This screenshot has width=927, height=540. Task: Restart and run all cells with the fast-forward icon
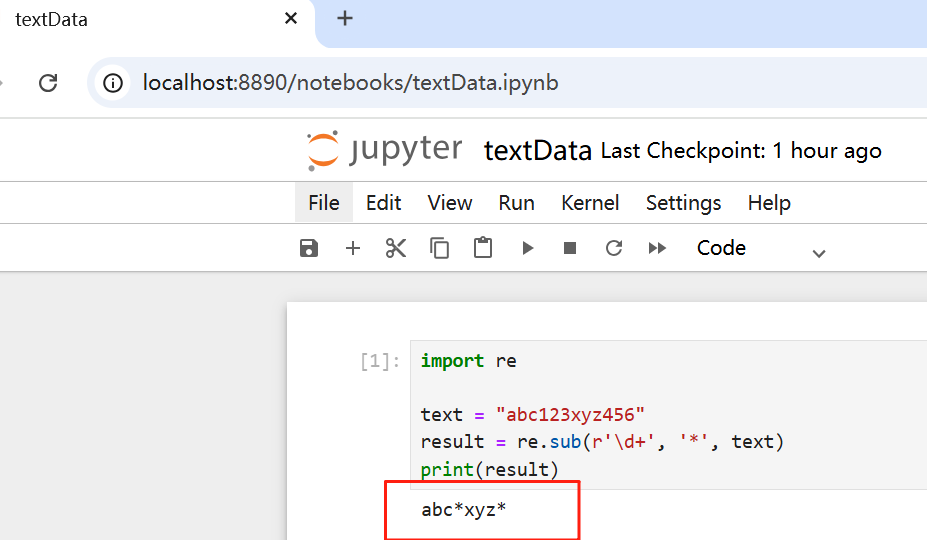pos(657,248)
